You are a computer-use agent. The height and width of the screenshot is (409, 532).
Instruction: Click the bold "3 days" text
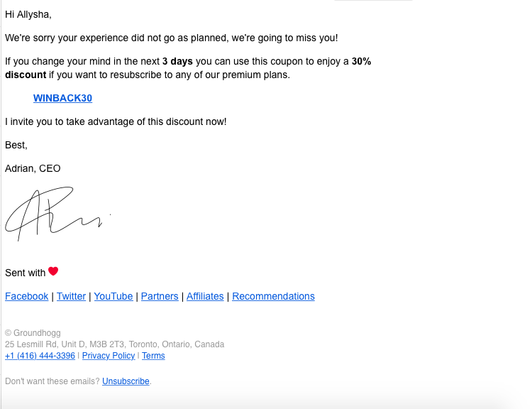point(177,62)
